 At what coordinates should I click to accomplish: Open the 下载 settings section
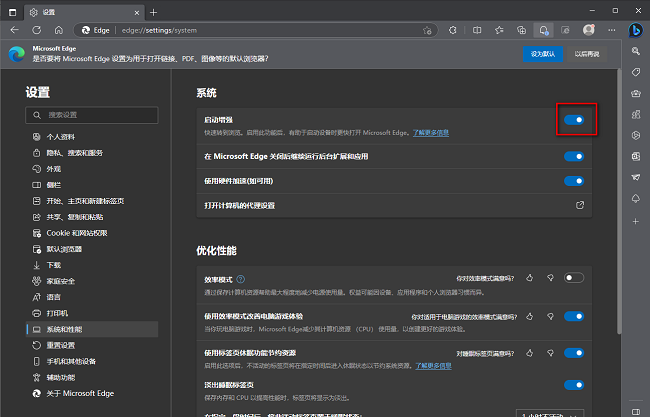point(92,265)
